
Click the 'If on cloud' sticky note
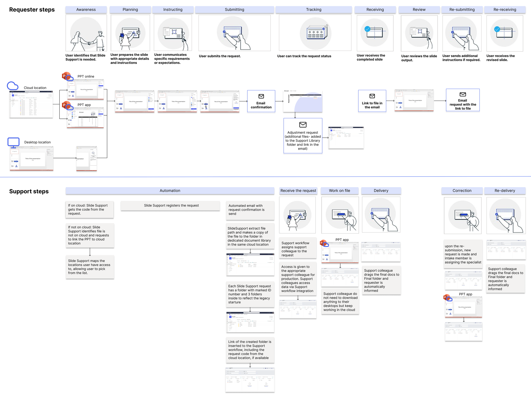(89, 209)
